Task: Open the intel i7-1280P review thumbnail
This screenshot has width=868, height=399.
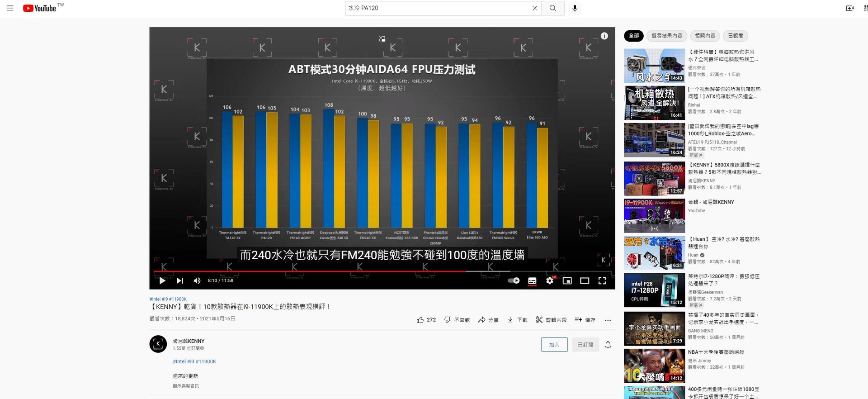Action: [654, 290]
